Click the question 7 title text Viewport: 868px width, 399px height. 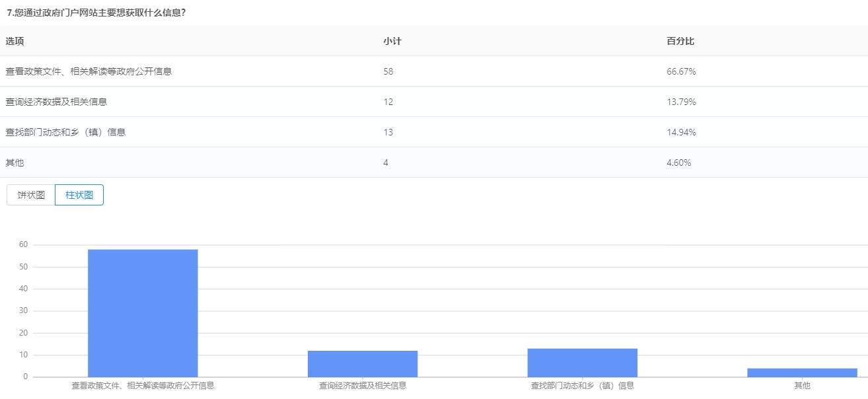pyautogui.click(x=95, y=12)
